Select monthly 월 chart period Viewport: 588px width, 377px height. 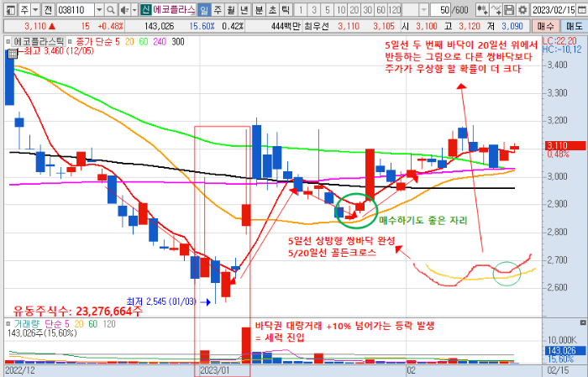click(231, 10)
